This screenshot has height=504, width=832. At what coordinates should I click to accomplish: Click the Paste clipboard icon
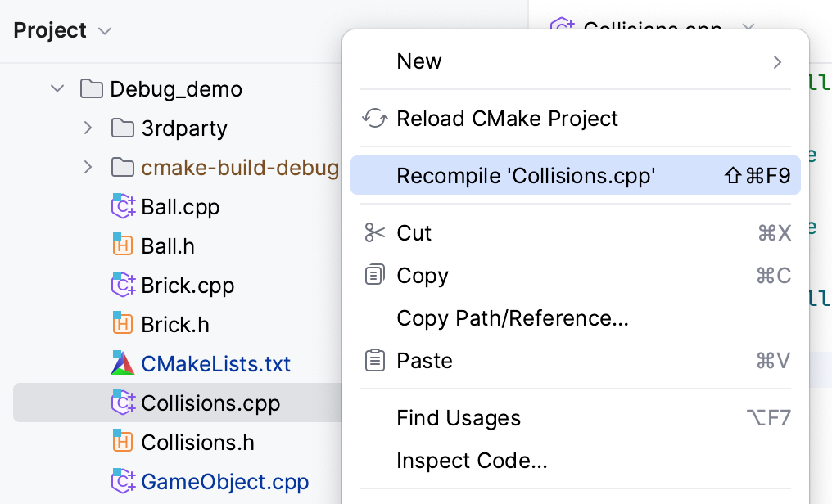tap(374, 360)
